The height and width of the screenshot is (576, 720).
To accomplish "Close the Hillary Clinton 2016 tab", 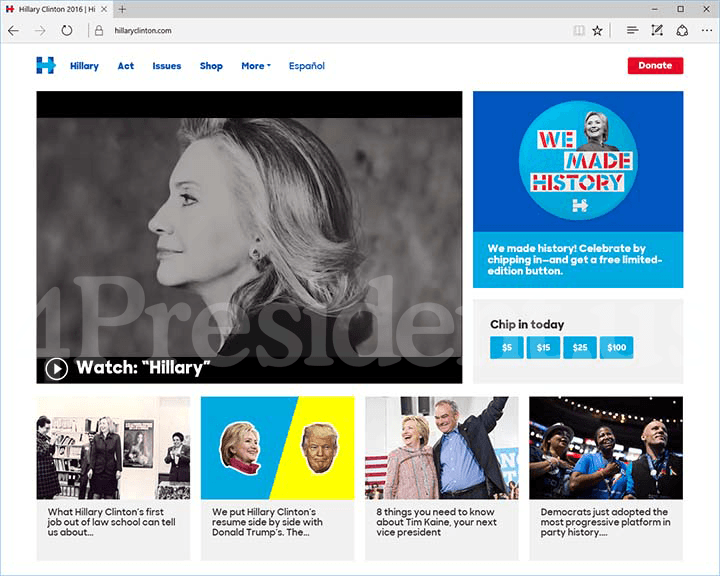I will click(x=104, y=9).
